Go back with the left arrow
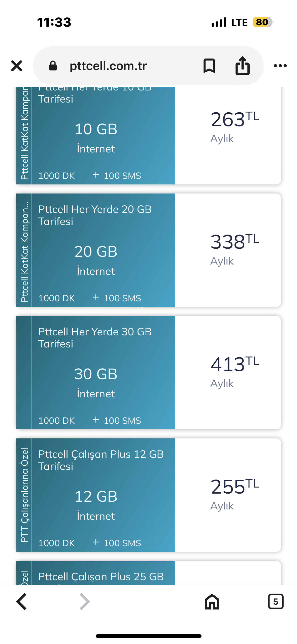This screenshot has height=644, width=297. pos(21,601)
